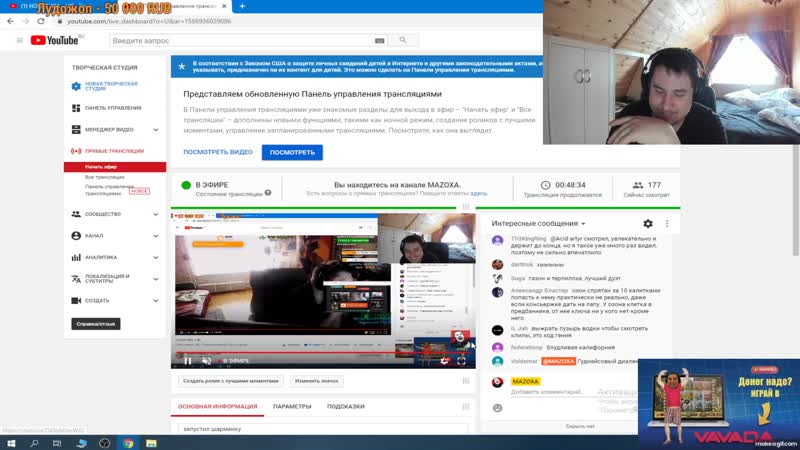800x450 pixels.
Task: Open Интересные сообщения chat filter dropdown
Action: (x=539, y=224)
